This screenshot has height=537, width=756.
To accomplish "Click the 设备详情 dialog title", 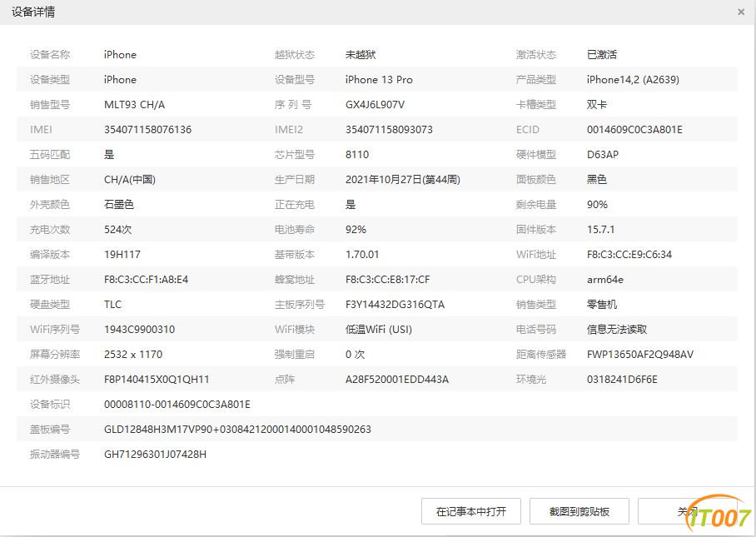I will coord(33,12).
